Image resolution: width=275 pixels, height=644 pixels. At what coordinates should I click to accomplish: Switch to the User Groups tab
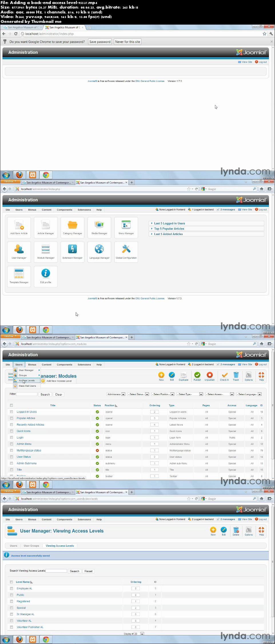[x=31, y=546]
